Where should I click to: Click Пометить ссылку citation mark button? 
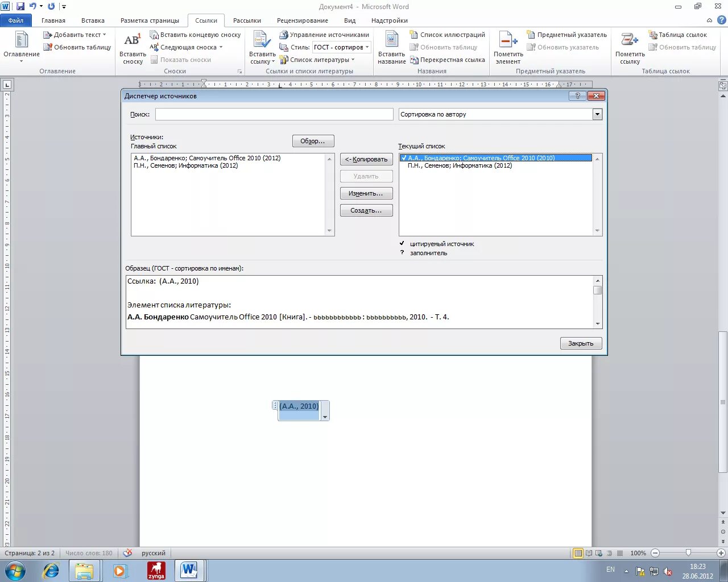(x=630, y=48)
